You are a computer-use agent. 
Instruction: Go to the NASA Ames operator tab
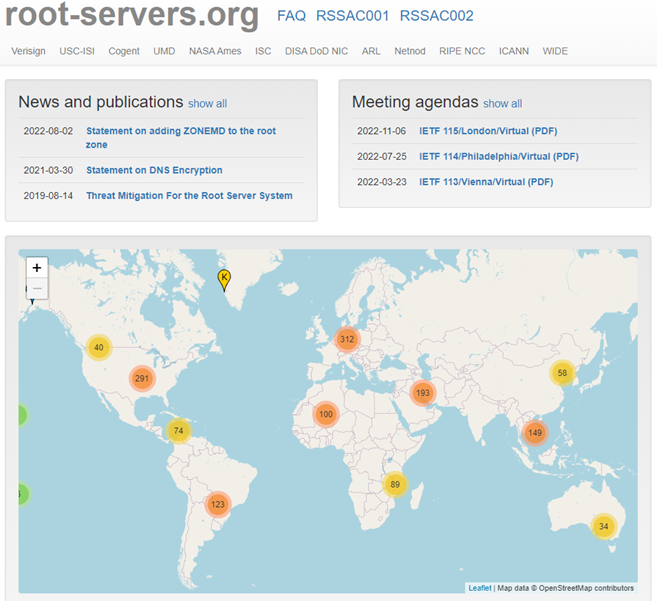click(x=215, y=51)
